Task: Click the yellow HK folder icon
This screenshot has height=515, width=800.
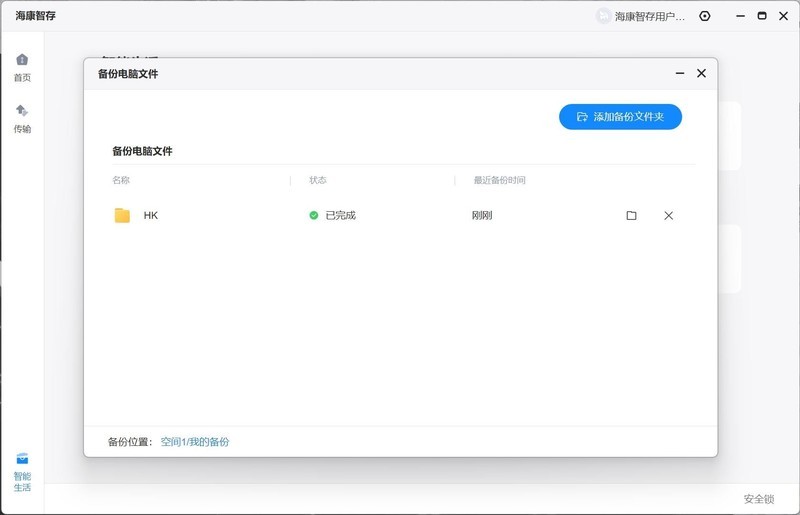Action: pyautogui.click(x=122, y=215)
